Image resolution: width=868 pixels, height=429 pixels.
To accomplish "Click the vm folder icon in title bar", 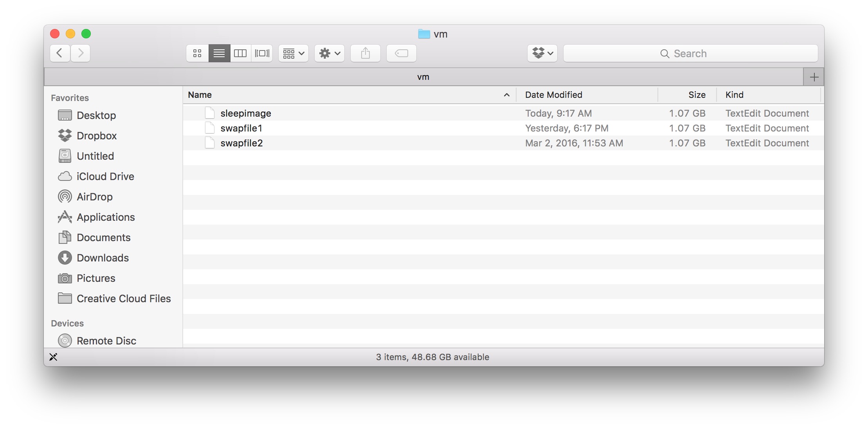I will click(424, 34).
